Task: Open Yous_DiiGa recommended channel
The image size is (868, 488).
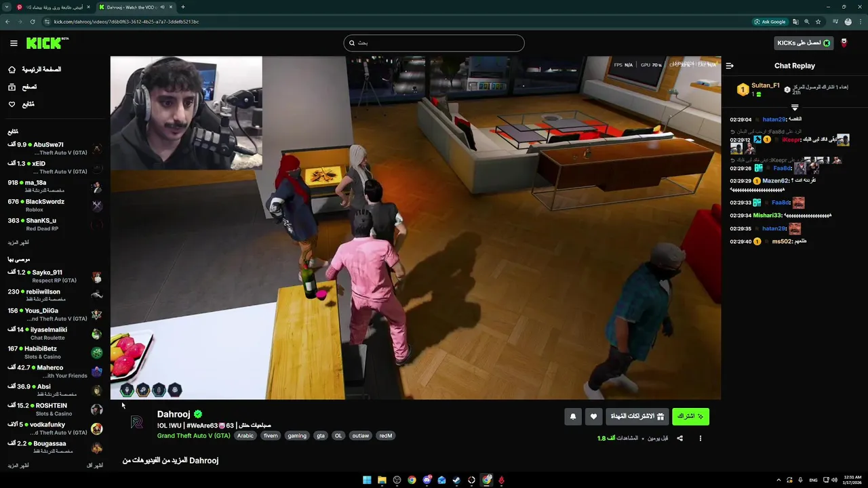Action: 55,314
